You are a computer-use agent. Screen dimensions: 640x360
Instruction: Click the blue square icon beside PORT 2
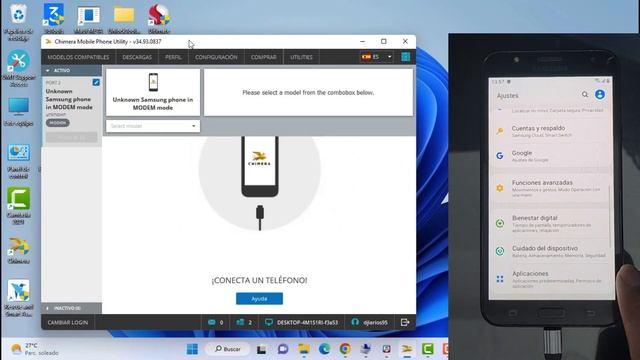96,82
